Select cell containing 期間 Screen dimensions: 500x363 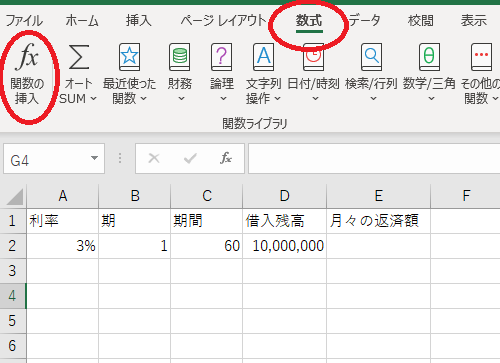[207, 221]
